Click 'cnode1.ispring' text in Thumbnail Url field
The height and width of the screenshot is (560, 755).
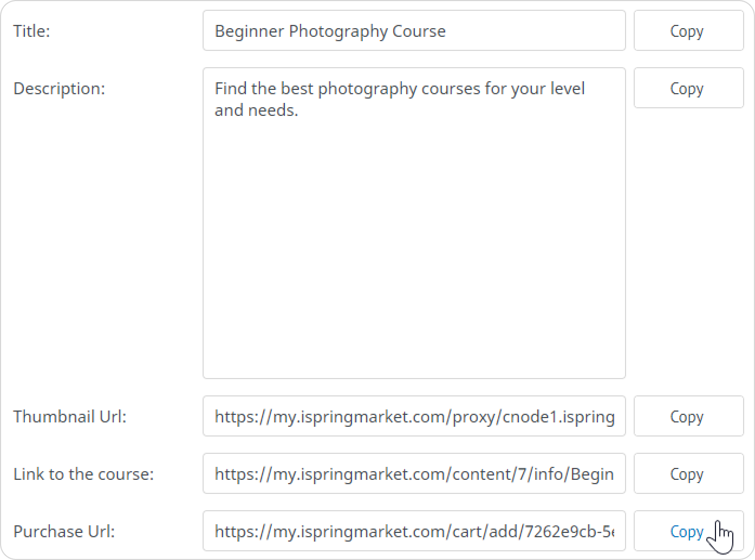point(558,416)
